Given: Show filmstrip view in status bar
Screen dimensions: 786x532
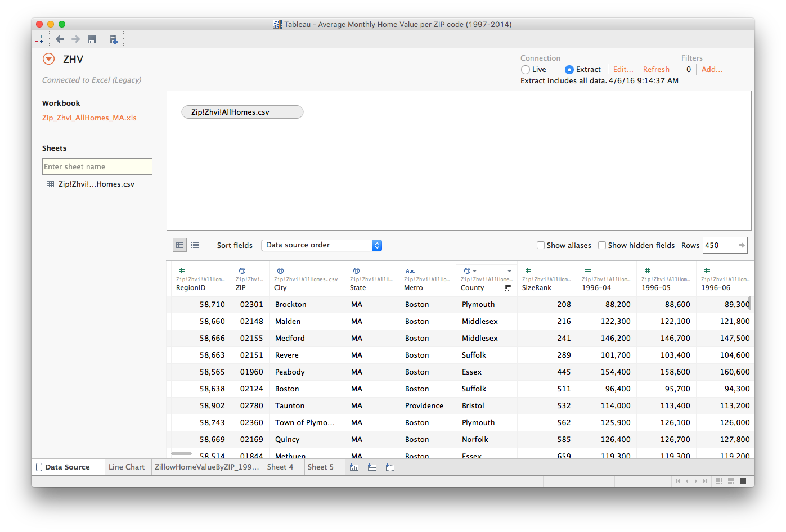Looking at the screenshot, I should pyautogui.click(x=731, y=481).
